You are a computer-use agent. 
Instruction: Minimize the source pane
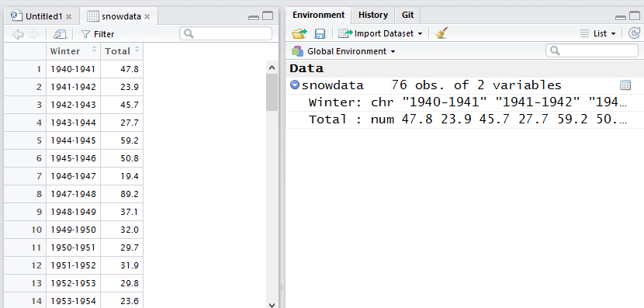[254, 17]
